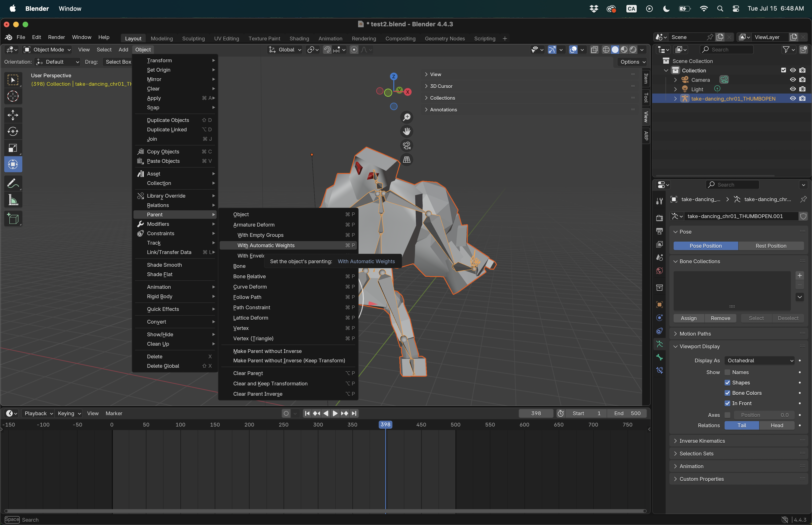
Task: Open the Bone Constraints properties tab
Action: [x=659, y=370]
